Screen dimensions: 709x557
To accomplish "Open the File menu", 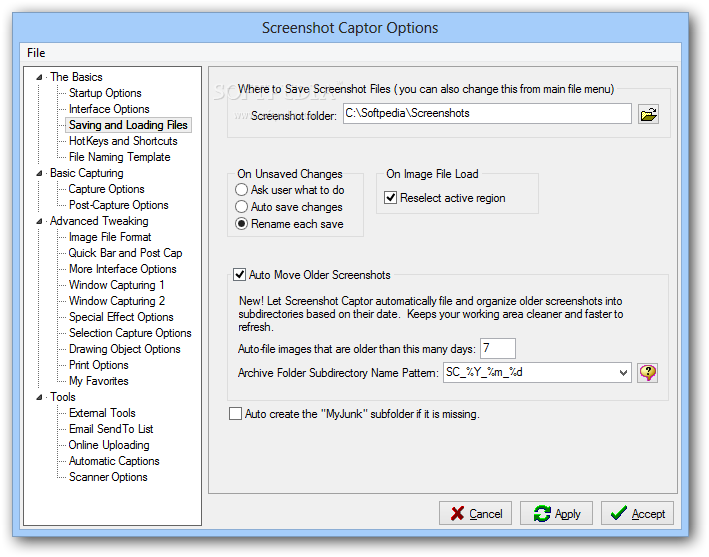I will click(x=36, y=53).
